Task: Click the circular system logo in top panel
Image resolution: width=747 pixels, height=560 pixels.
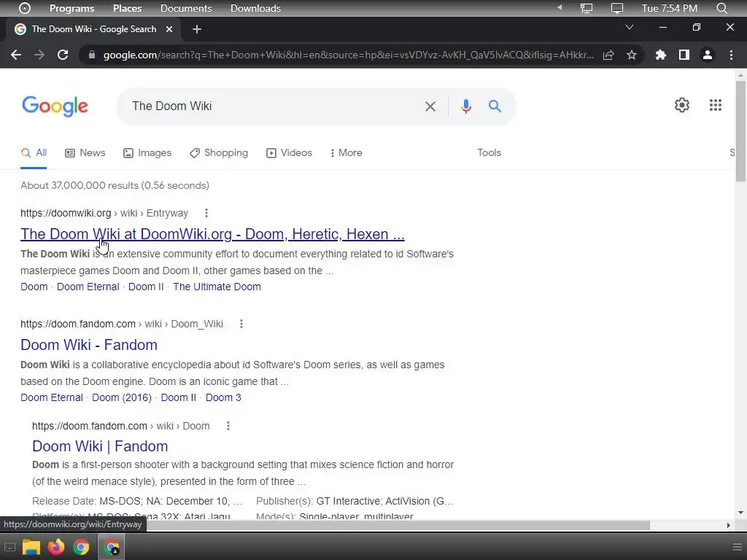Action: tap(25, 8)
